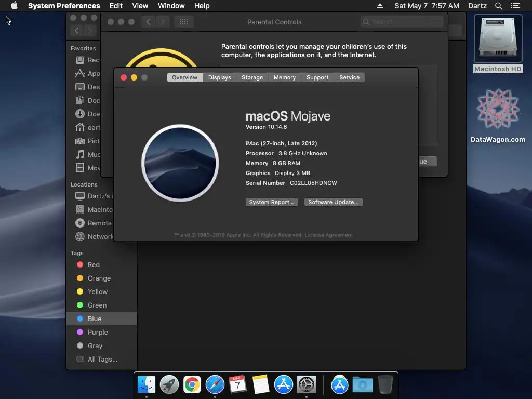The image size is (532, 399).
Task: Open Notification Center list icon
Action: tap(515, 6)
